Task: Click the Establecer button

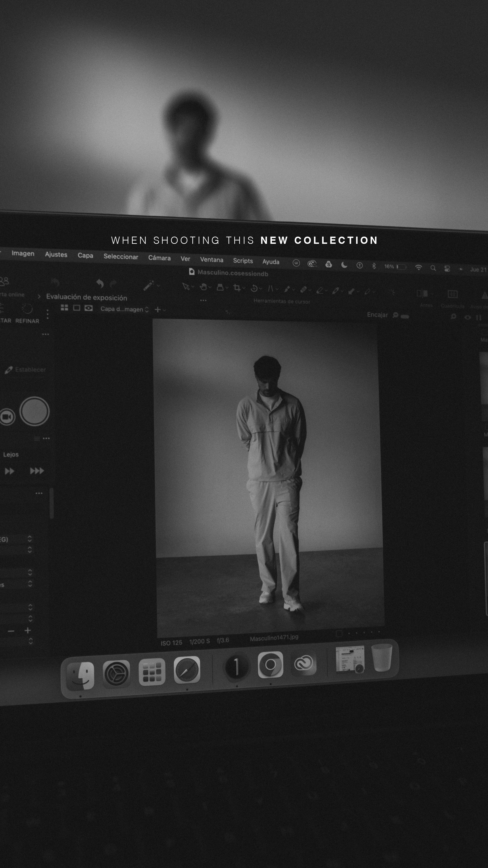Action: pos(30,370)
